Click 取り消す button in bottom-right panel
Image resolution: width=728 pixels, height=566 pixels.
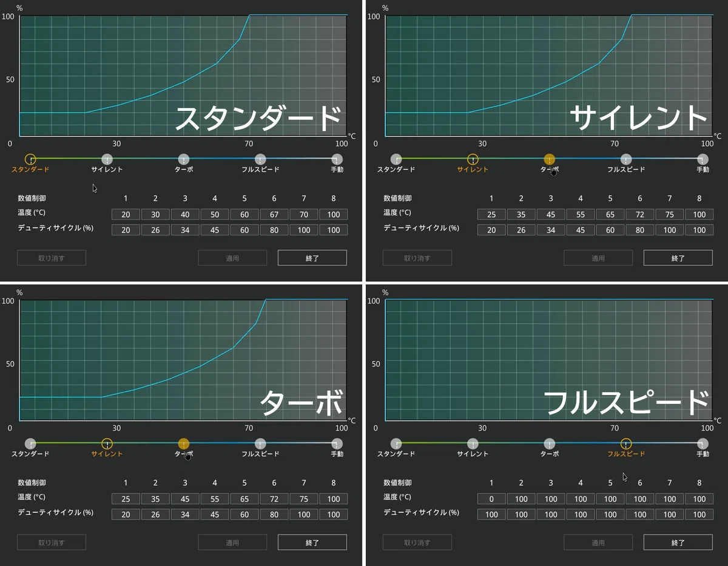[x=417, y=542]
